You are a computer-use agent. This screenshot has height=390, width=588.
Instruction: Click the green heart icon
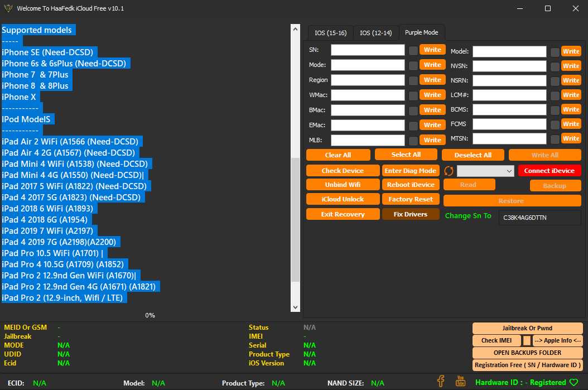573,383
